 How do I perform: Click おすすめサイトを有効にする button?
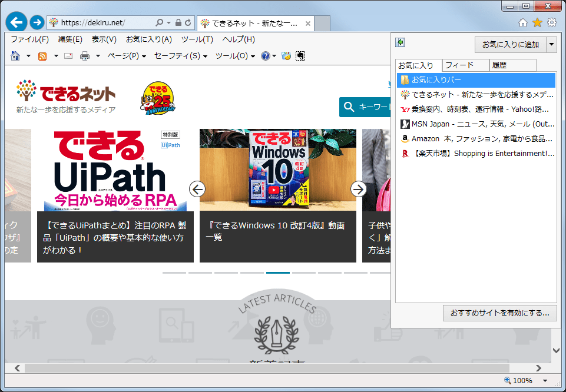[x=500, y=313]
